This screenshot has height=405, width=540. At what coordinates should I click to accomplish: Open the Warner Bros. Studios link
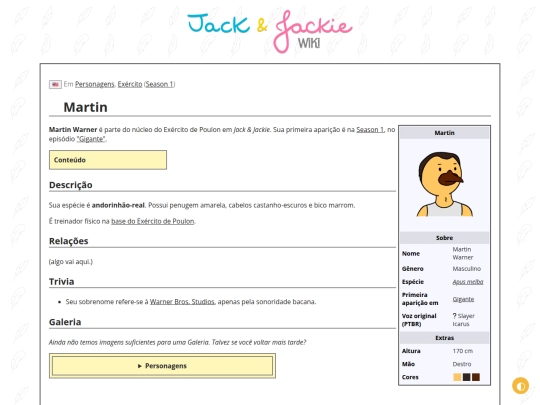point(182,302)
